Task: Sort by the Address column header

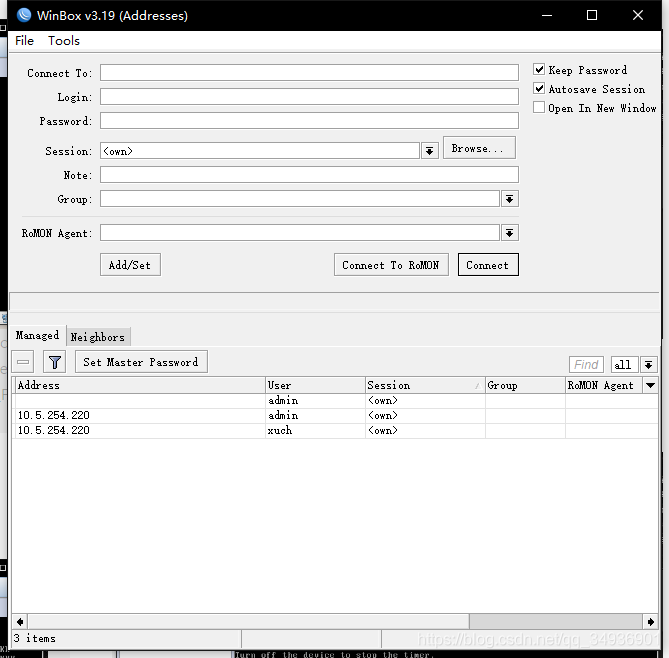Action: [x=140, y=385]
